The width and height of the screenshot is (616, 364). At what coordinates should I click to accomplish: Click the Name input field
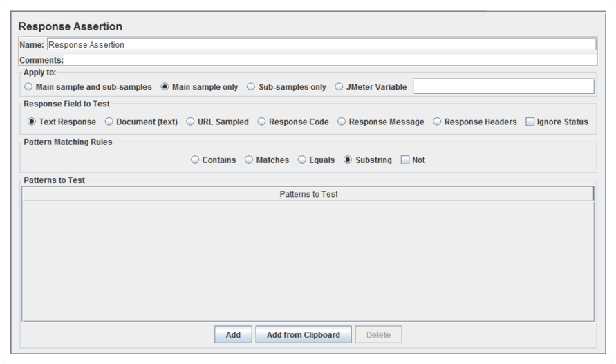[x=321, y=44]
